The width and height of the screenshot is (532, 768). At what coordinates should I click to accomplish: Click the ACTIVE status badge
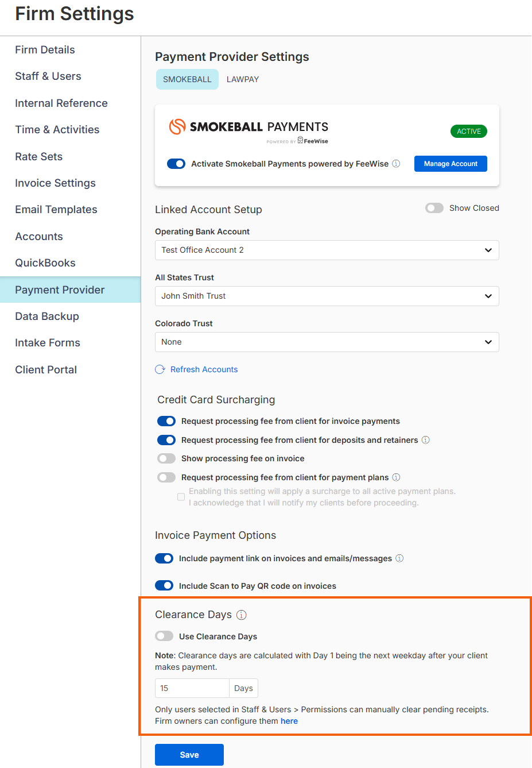pyautogui.click(x=469, y=132)
